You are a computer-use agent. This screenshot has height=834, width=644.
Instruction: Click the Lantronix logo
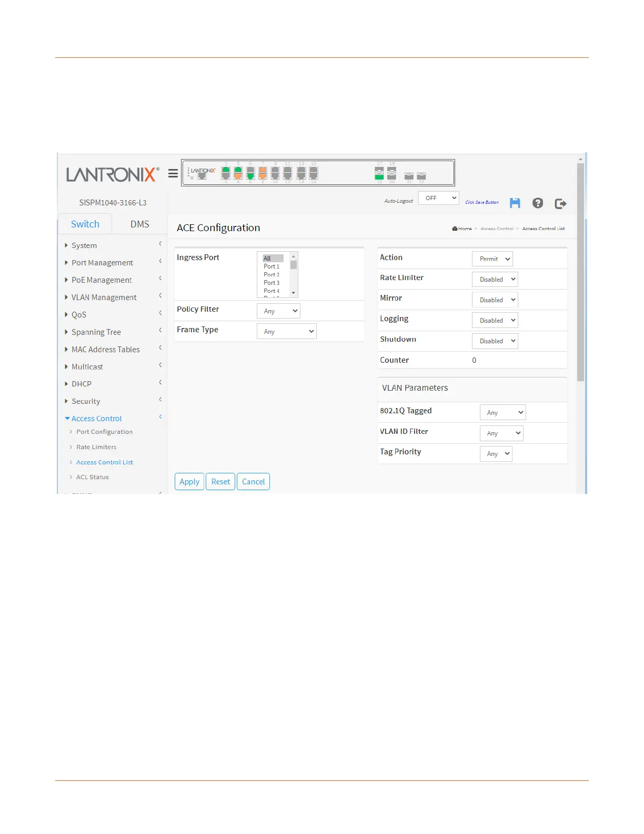click(x=113, y=174)
